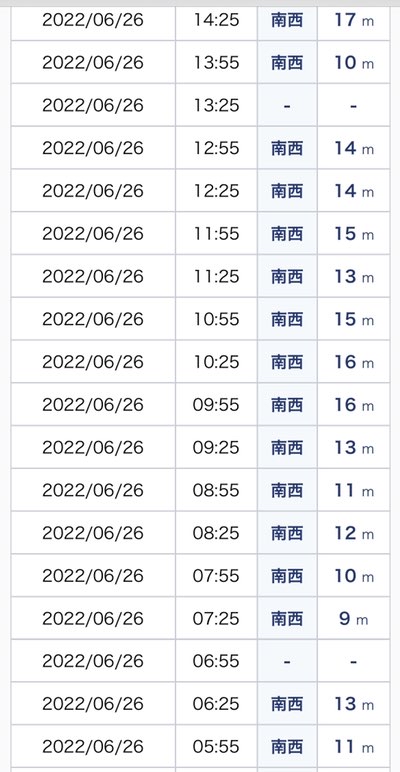This screenshot has height=772, width=400.
Task: Click the 13 m value at 11:25
Action: click(354, 277)
